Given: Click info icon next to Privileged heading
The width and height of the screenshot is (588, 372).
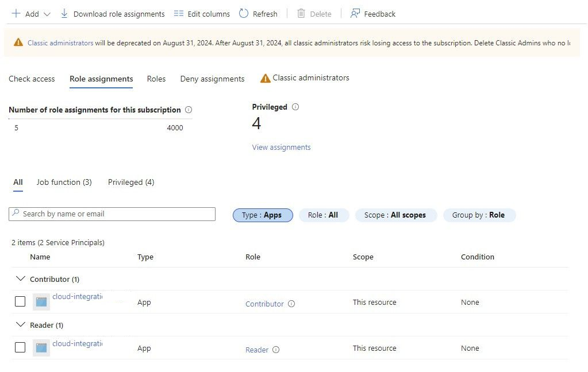Looking at the screenshot, I should [x=295, y=107].
